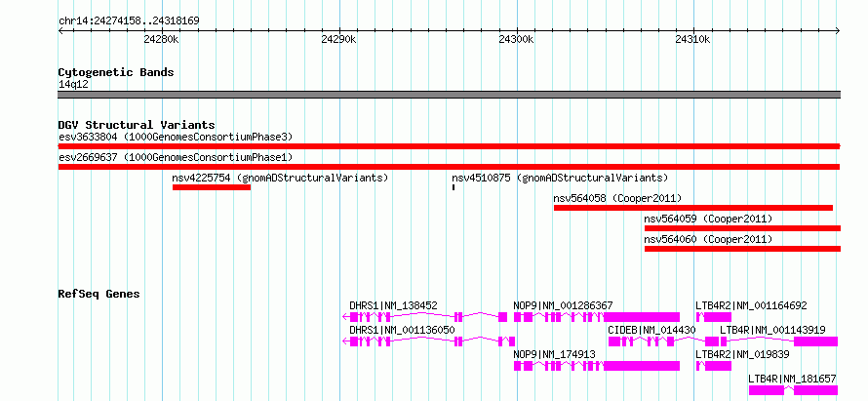
Task: Select the gene model under CIDEB|NM_014430
Action: click(x=663, y=341)
